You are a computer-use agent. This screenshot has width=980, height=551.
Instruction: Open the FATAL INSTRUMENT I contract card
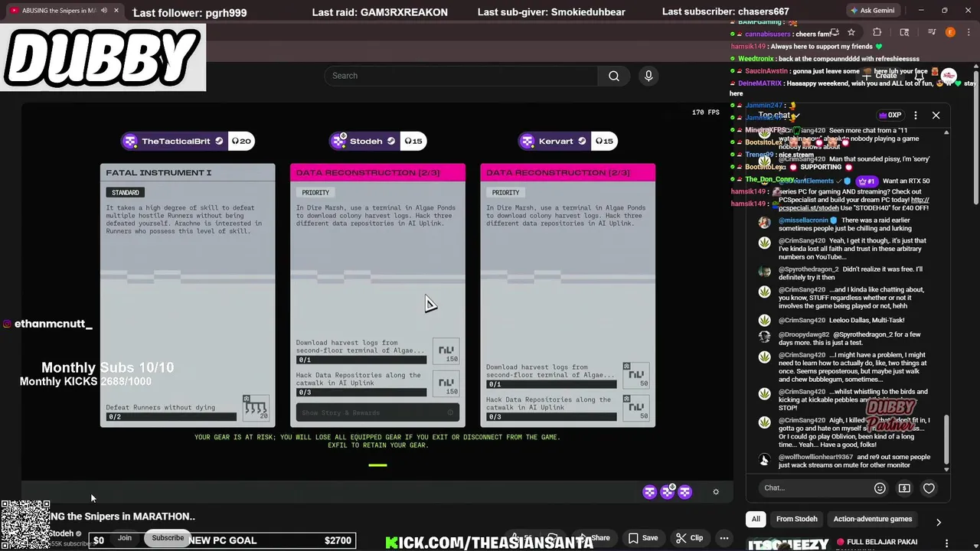[x=188, y=295]
